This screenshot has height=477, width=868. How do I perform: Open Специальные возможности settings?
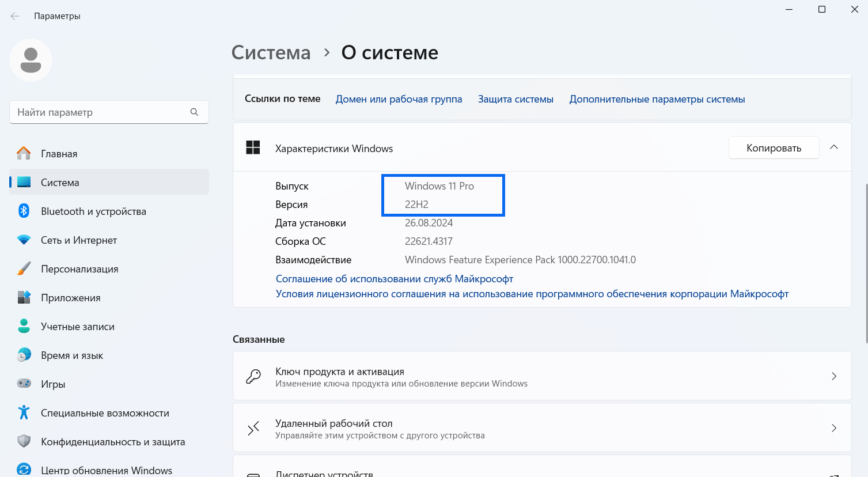[x=105, y=412]
